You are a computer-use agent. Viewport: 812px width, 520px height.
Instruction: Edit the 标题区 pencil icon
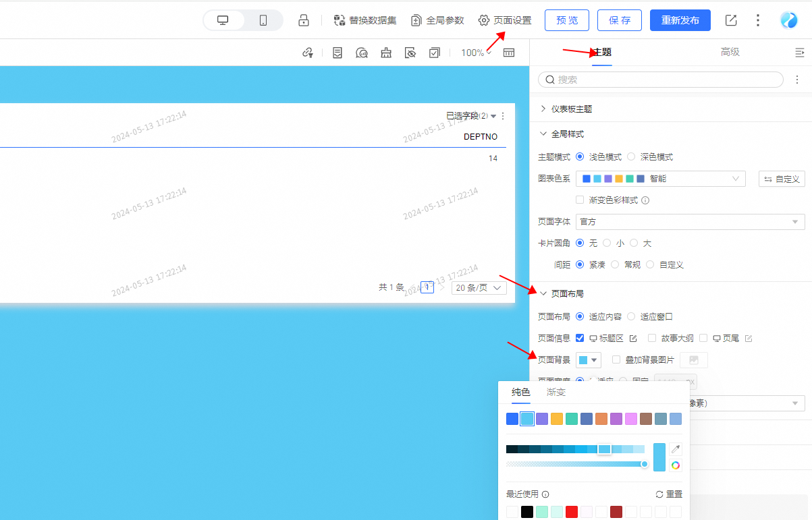633,339
